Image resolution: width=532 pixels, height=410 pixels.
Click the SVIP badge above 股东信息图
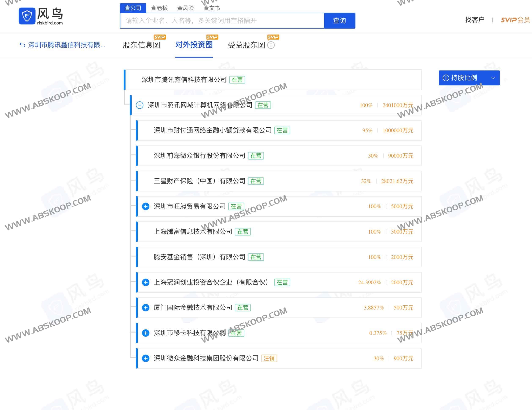(160, 37)
